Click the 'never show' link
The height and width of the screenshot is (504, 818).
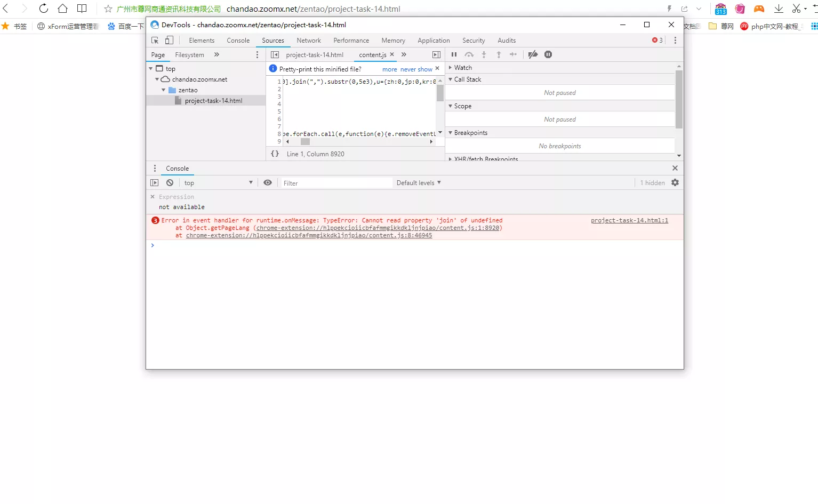tap(416, 69)
